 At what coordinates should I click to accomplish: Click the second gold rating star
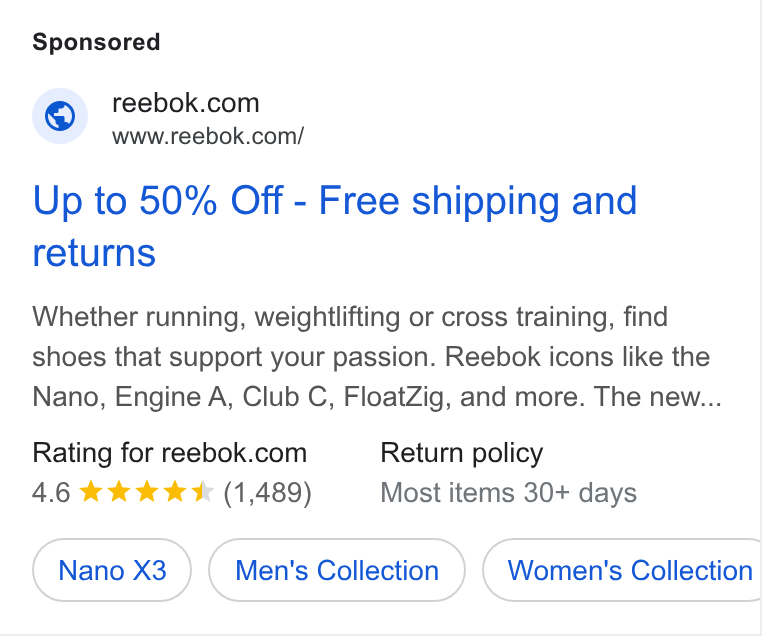coord(119,492)
